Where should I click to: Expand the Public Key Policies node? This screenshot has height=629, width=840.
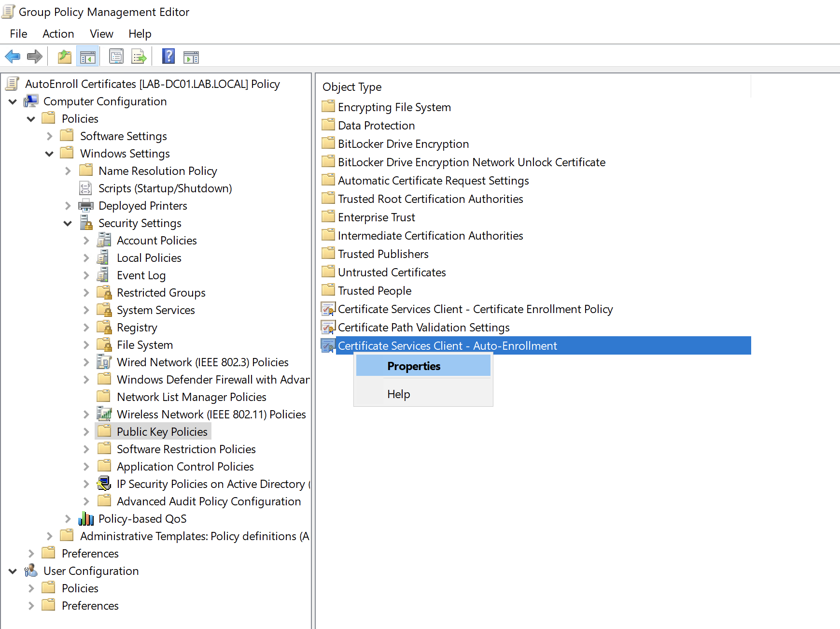(86, 432)
